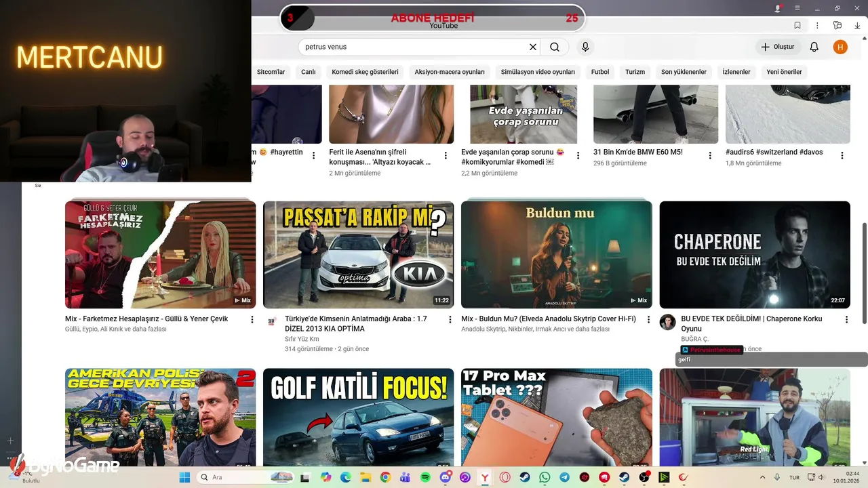868x488 pixels.
Task: Select the Futbol filter chip
Action: coord(600,72)
